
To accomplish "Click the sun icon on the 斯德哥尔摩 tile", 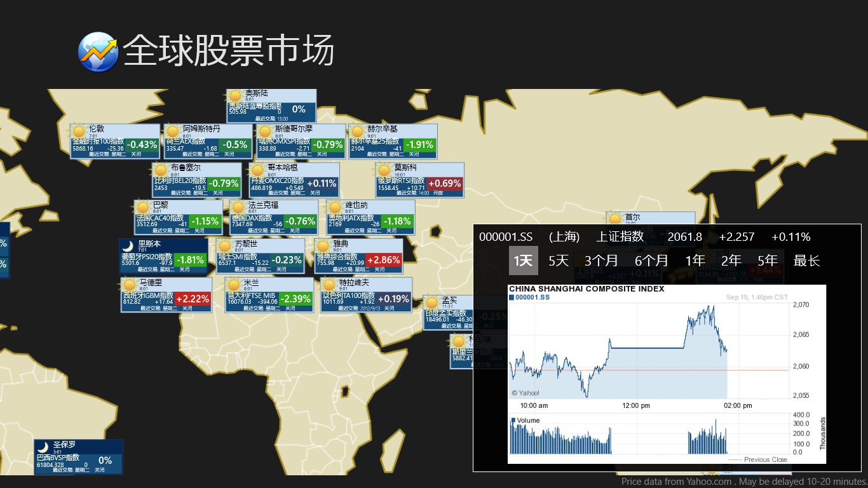I will pos(266,131).
